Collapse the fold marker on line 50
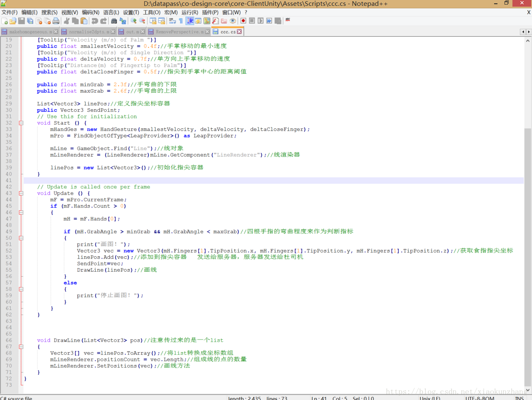Screen dimensions: 532x400 (21, 238)
